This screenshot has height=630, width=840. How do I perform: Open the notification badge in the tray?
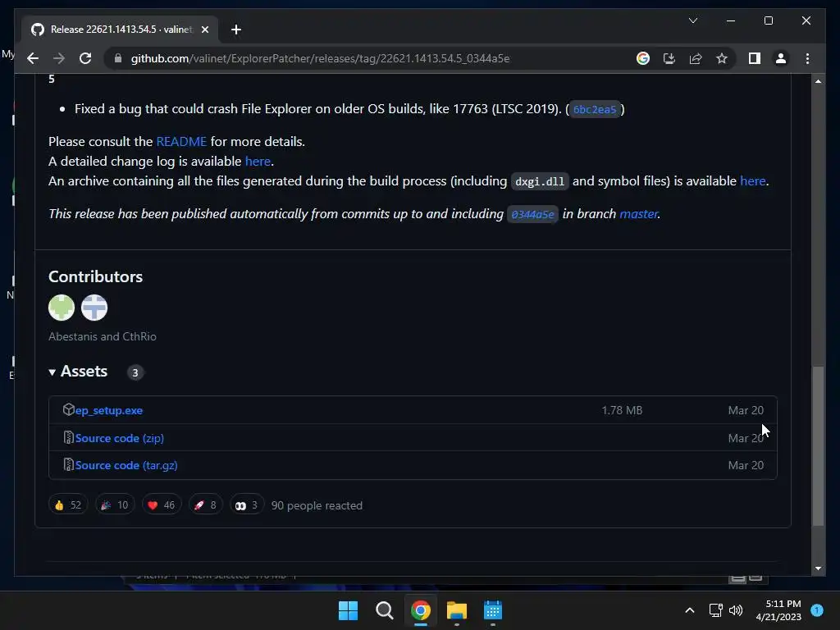click(x=817, y=610)
